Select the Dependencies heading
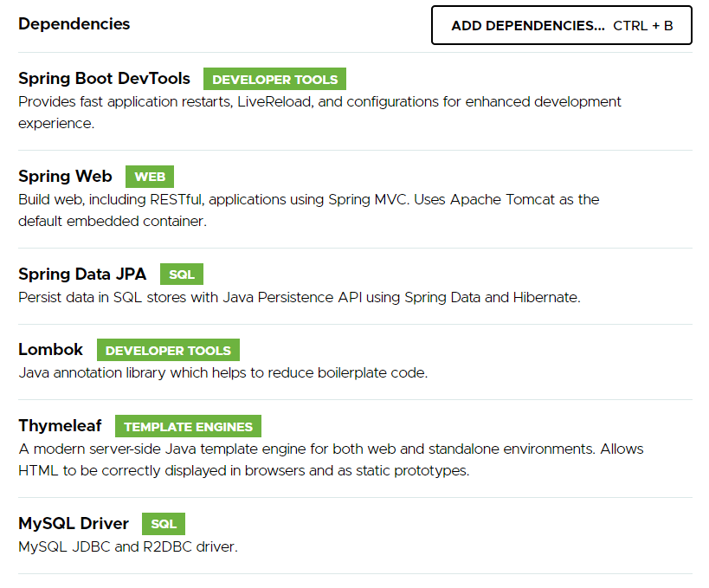The image size is (709, 588). [74, 24]
